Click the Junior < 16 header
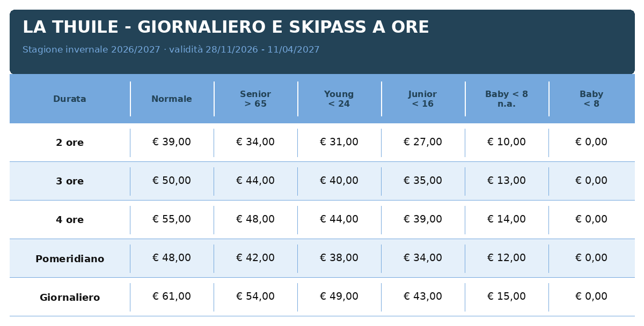644x326 pixels. pos(423,99)
